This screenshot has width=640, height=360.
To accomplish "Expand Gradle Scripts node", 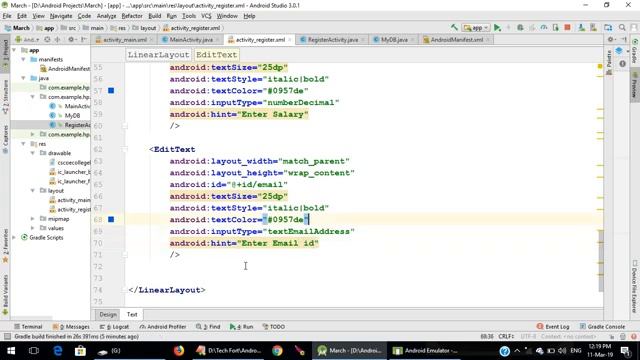I will coord(15,238).
